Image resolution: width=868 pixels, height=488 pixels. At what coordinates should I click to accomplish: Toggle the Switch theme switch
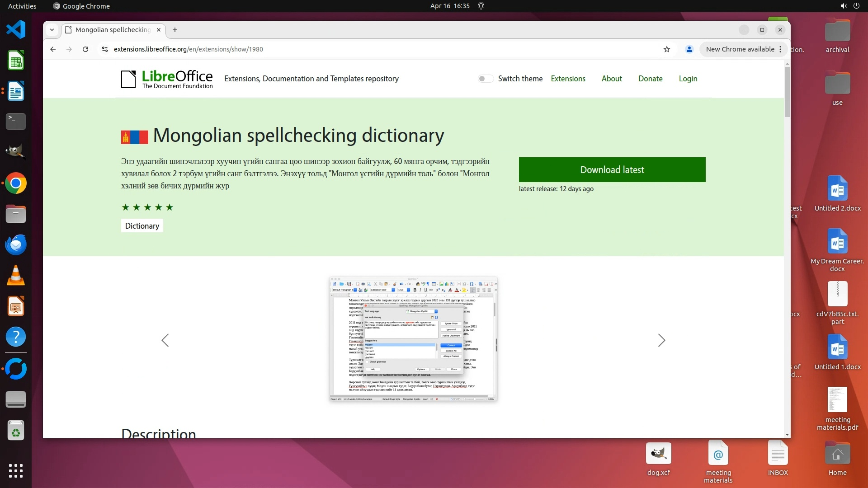(x=485, y=79)
